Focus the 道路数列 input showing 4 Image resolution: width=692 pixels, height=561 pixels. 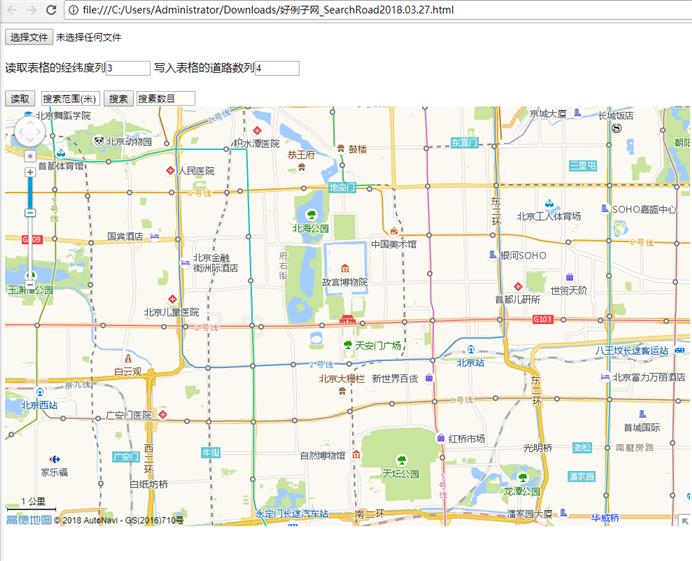[277, 68]
